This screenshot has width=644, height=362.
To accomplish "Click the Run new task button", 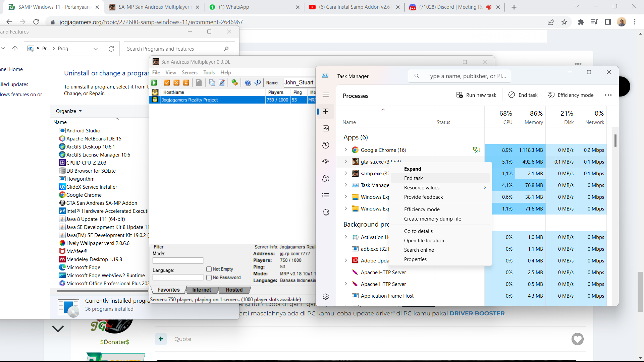I will tap(476, 95).
